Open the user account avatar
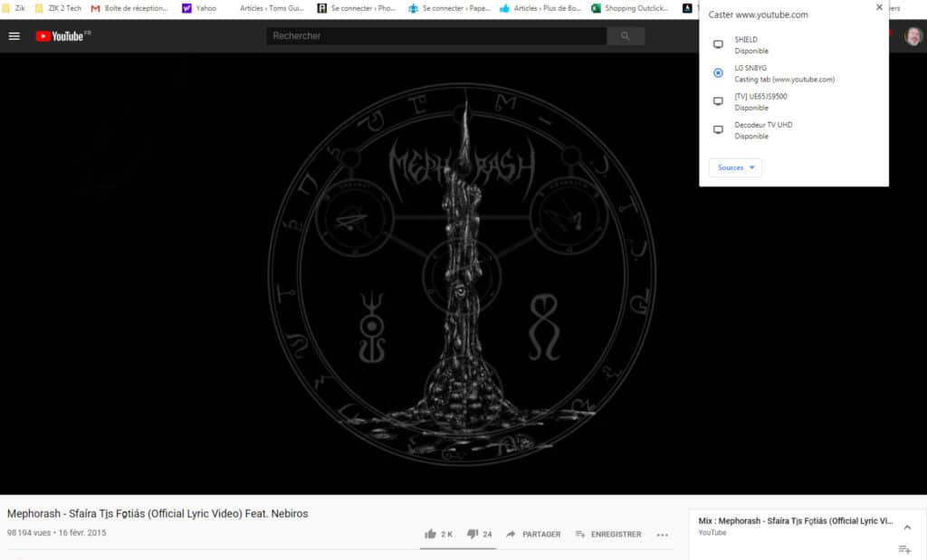The height and width of the screenshot is (560, 927). pyautogui.click(x=913, y=36)
